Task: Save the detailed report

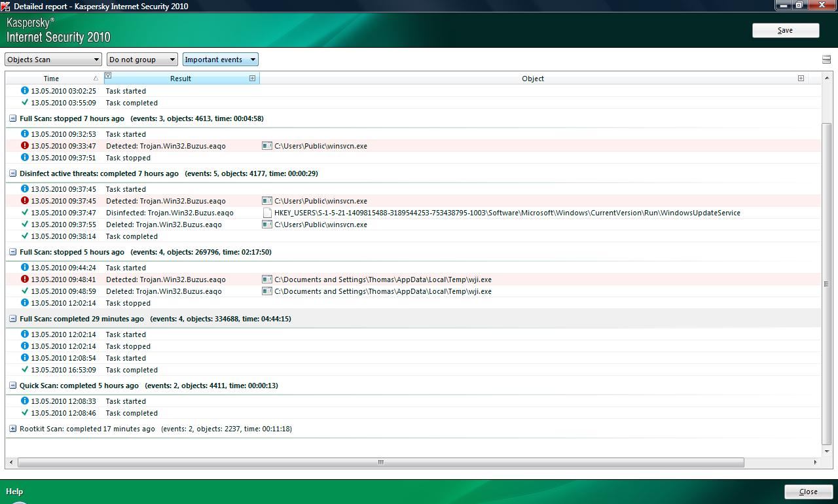Action: [x=785, y=30]
